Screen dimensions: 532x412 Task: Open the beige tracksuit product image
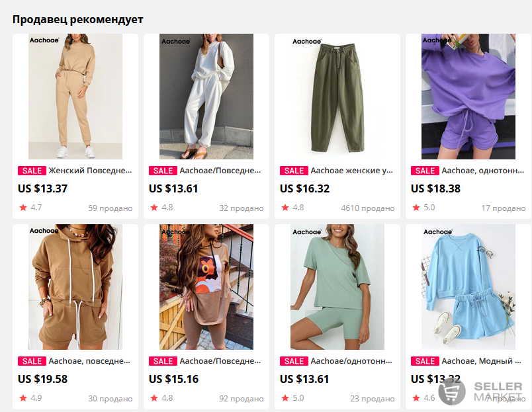click(x=75, y=97)
